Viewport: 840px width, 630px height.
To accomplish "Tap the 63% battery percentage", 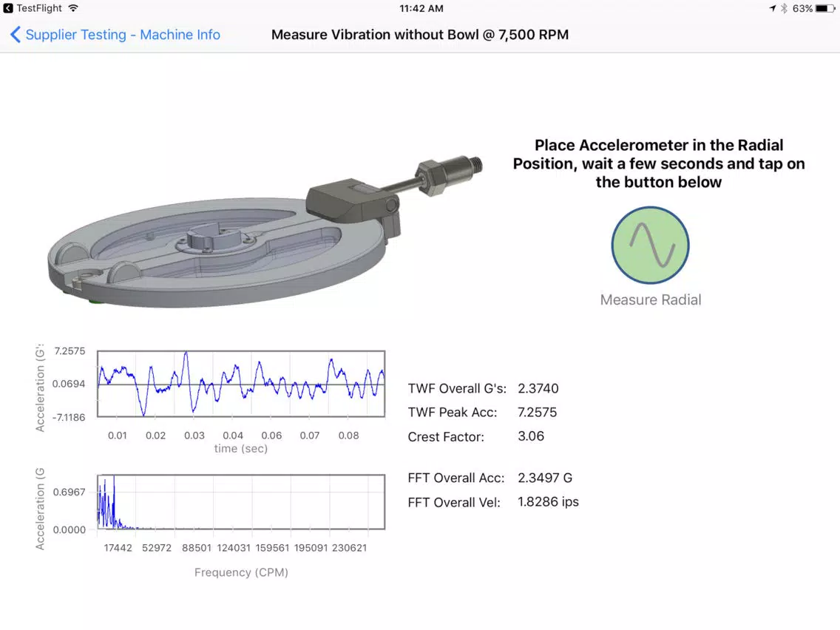I will point(802,9).
